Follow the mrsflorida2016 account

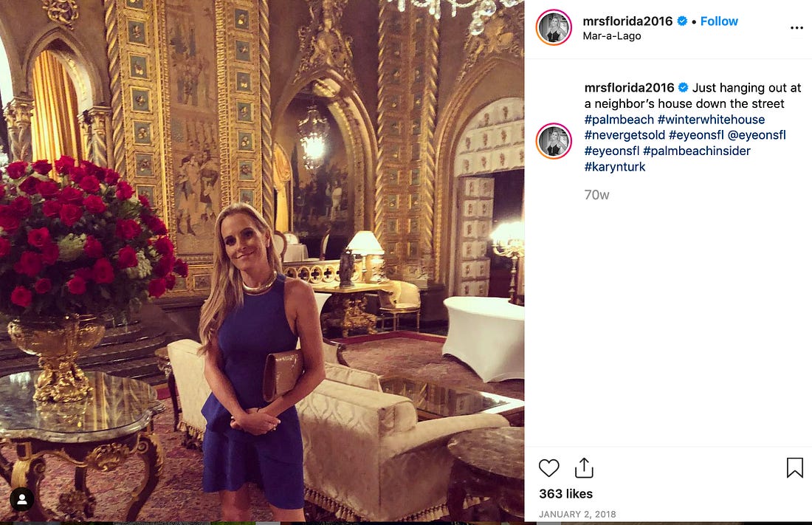719,21
